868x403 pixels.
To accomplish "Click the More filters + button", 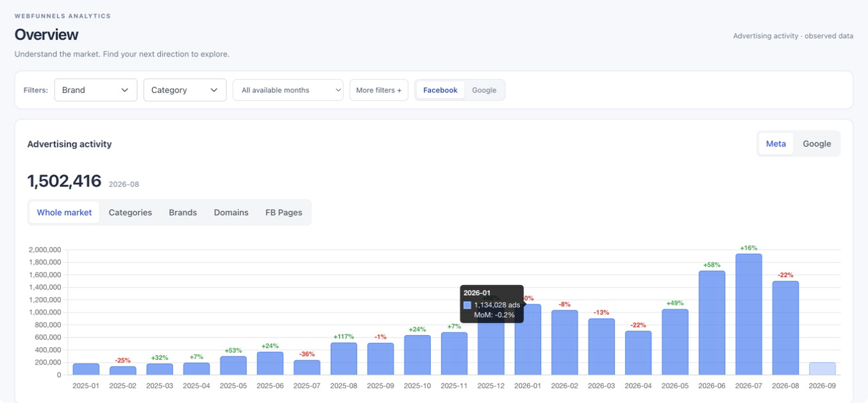I will tap(379, 90).
